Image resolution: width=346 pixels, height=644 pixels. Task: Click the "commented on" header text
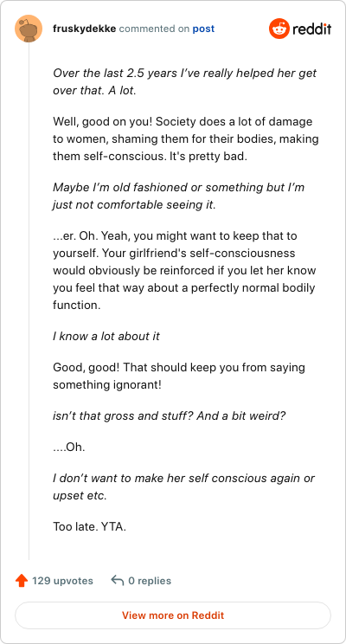coord(154,29)
